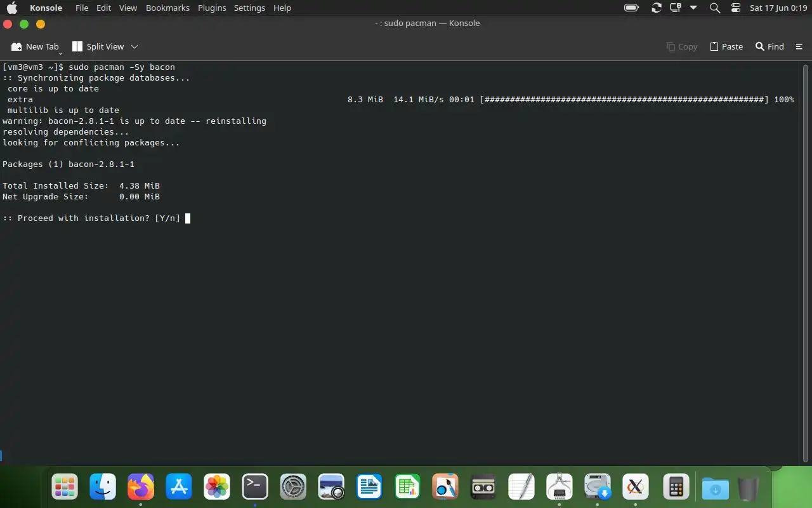
Task: Click 'Net Upgrade Size: 0.00 MiB' line
Action: pyautogui.click(x=81, y=197)
